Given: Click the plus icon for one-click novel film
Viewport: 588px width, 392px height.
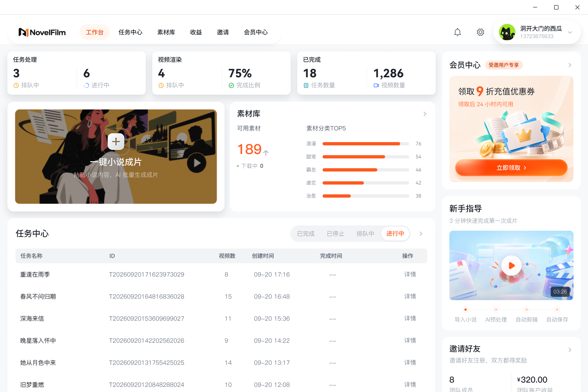Looking at the screenshot, I should [x=116, y=141].
